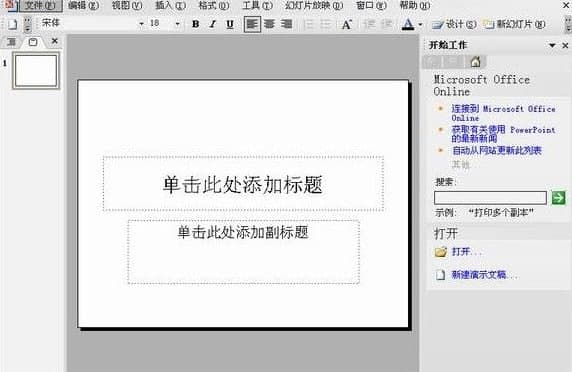Click the 其他... link under the Online list
Image resolution: width=572 pixels, height=372 pixels.
point(461,165)
